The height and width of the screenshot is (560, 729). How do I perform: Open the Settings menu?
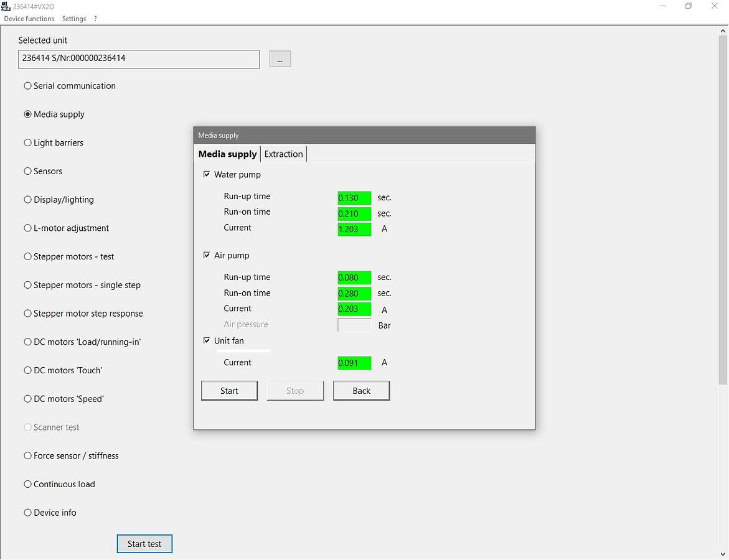74,19
